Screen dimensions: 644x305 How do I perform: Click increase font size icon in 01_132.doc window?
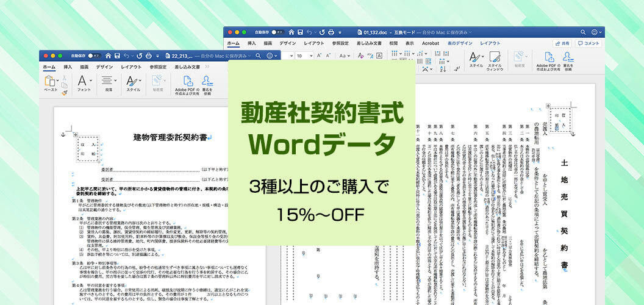(x=319, y=56)
